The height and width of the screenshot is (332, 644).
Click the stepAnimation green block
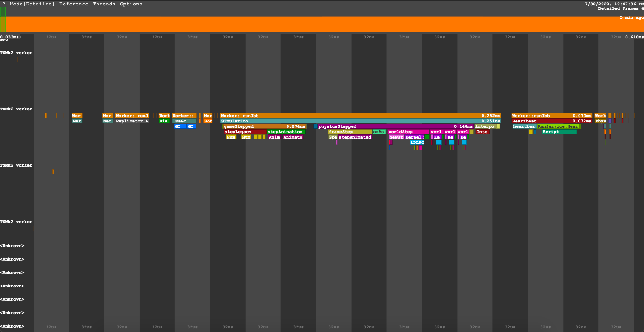[x=286, y=132]
